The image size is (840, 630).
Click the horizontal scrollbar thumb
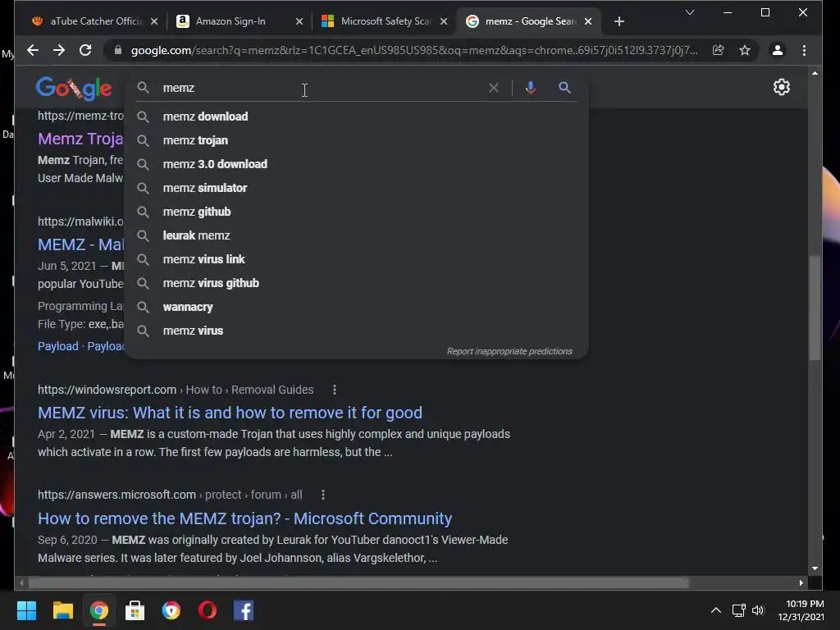point(359,582)
